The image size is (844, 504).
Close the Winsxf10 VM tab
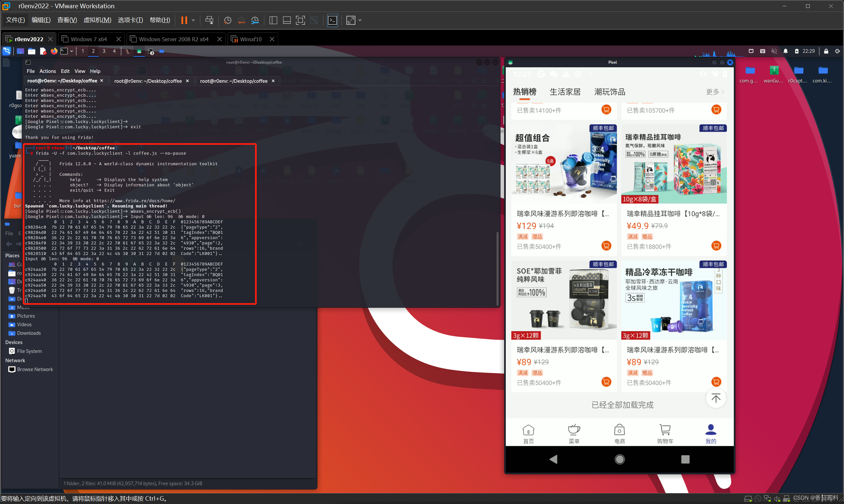click(272, 39)
